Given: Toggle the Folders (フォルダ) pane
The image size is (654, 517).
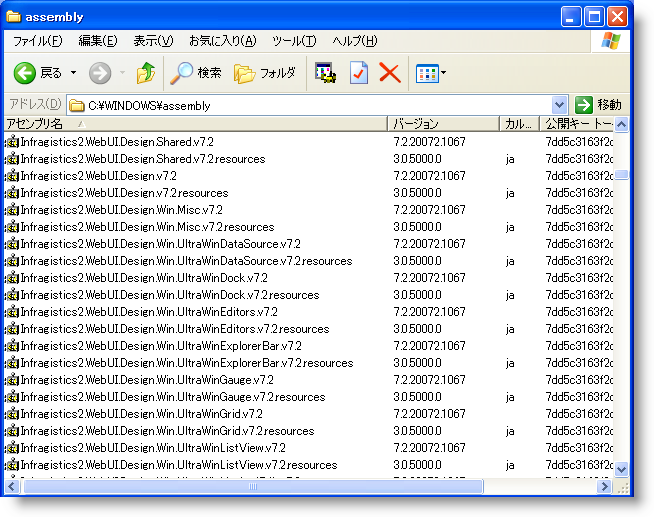Looking at the screenshot, I should point(265,73).
